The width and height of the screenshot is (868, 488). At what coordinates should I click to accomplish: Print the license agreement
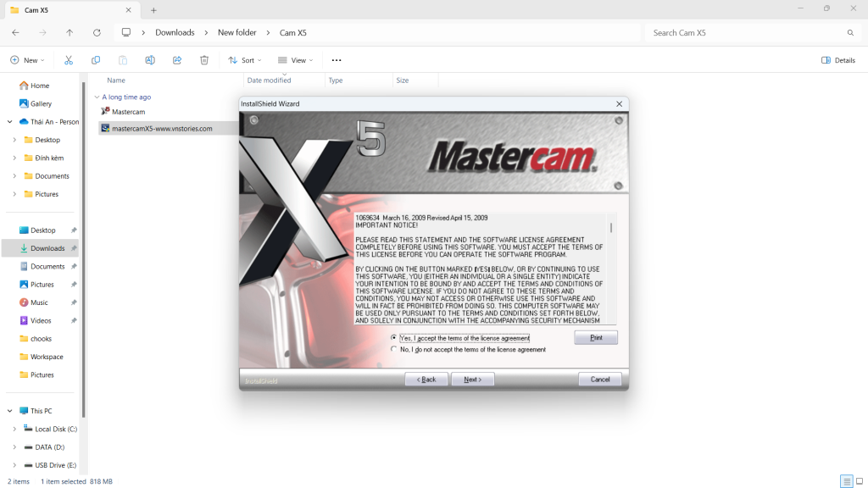pyautogui.click(x=596, y=337)
